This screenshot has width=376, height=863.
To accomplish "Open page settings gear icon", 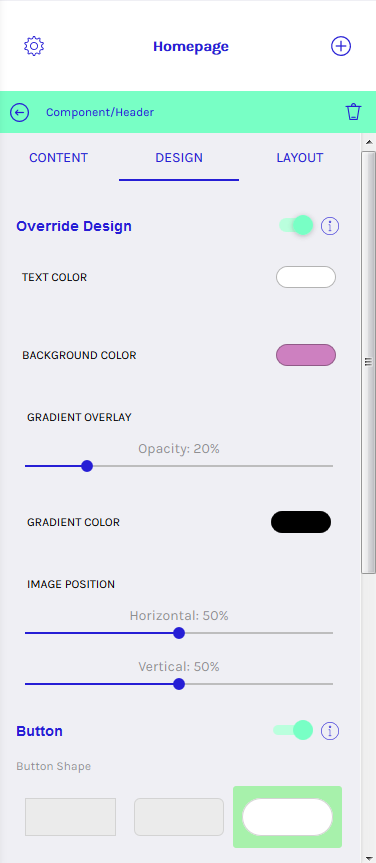I will point(34,46).
